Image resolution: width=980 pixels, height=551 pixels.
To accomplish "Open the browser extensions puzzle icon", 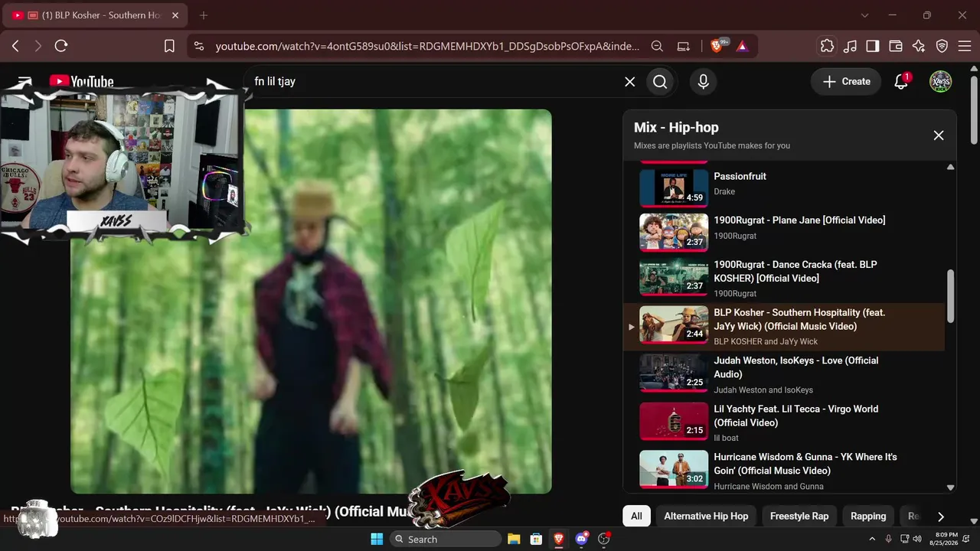I will 827,46.
